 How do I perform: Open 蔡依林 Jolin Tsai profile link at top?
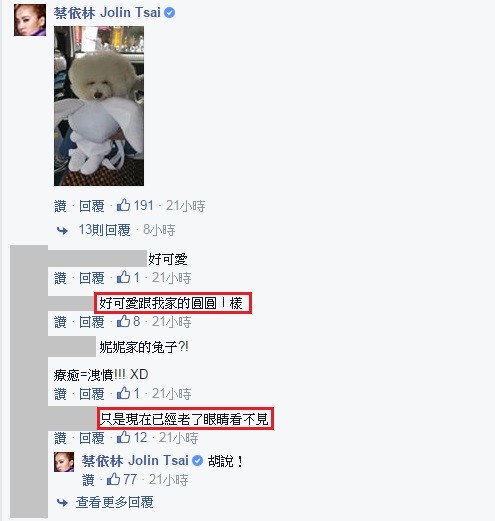[107, 13]
